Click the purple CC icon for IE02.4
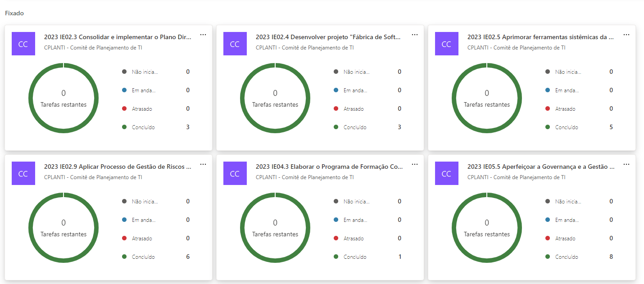The height and width of the screenshot is (284, 644). 235,44
